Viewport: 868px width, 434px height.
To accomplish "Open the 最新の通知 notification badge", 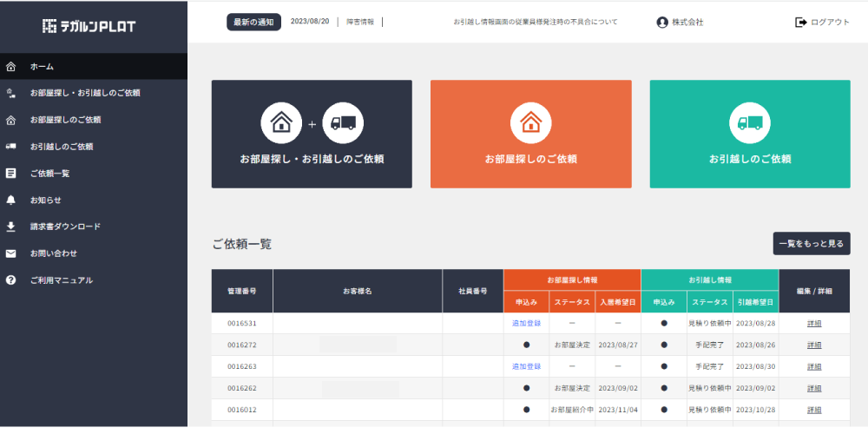I will pyautogui.click(x=254, y=23).
